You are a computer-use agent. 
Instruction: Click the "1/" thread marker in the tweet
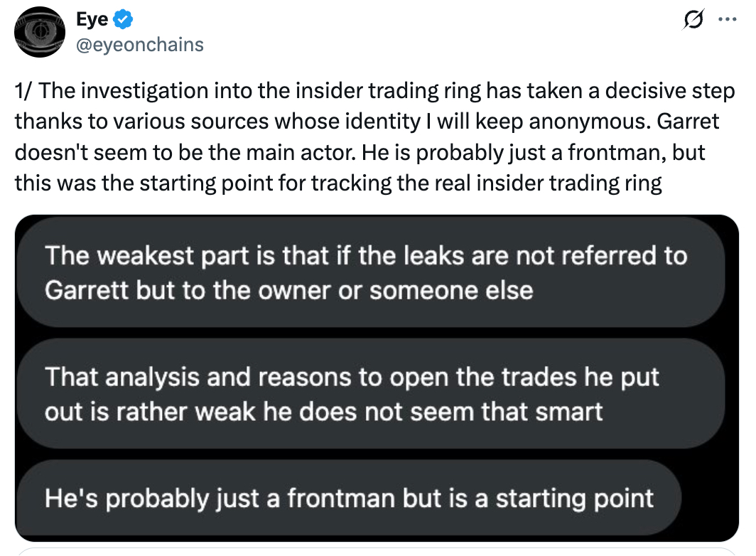24,92
